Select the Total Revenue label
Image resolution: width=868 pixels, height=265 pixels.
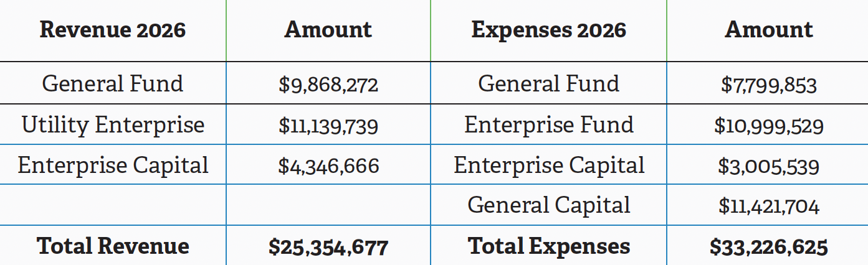(113, 246)
